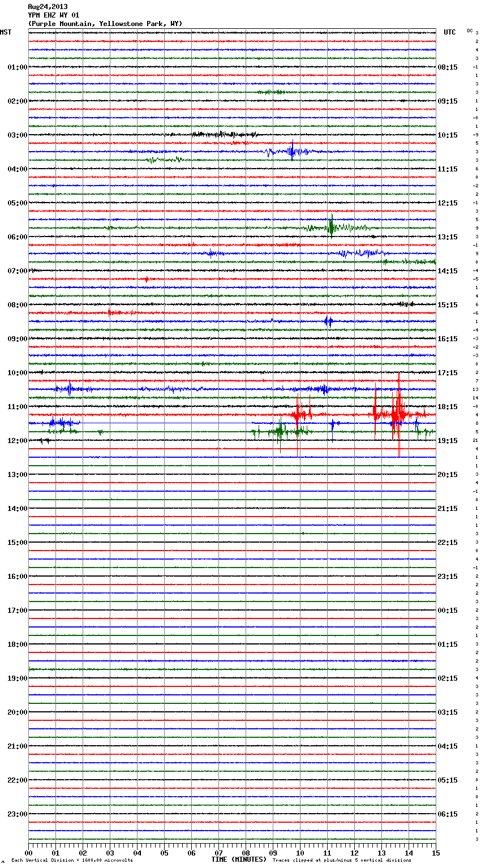Select the 10:00 MST time label
This screenshot has height=868, width=481.
18,373
